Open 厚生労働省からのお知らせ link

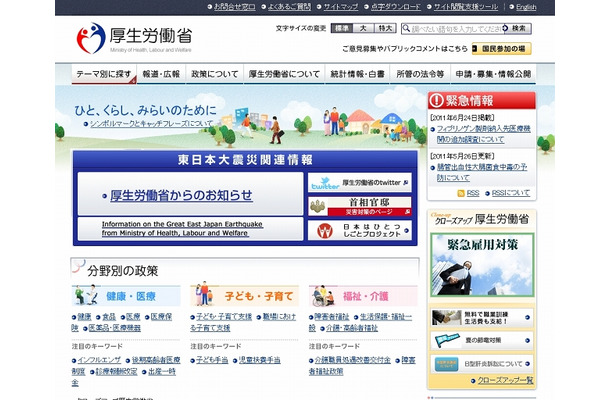tap(181, 195)
